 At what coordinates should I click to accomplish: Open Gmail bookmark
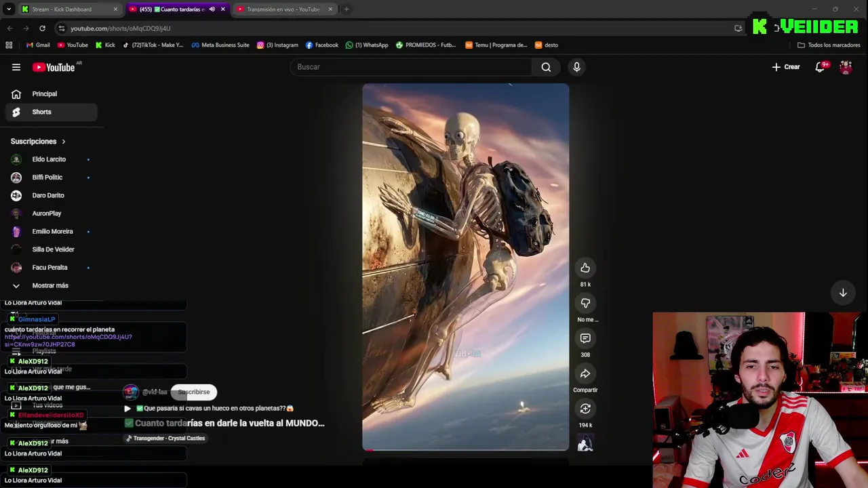click(38, 45)
